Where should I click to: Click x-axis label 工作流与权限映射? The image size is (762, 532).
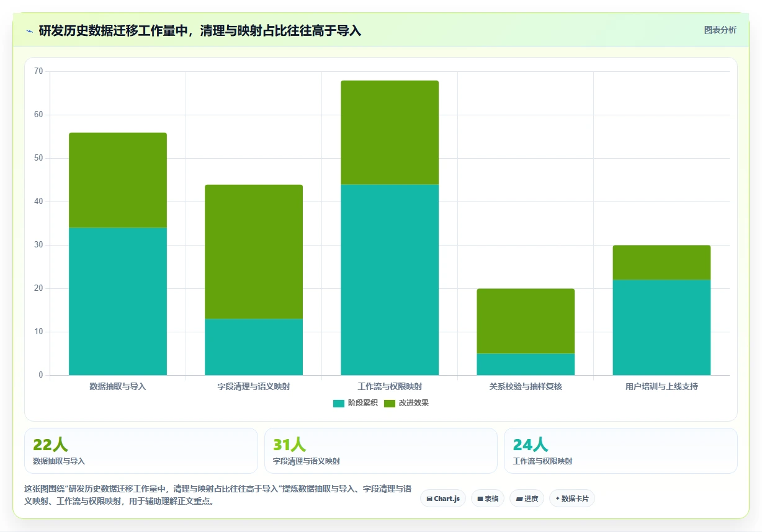pyautogui.click(x=390, y=386)
